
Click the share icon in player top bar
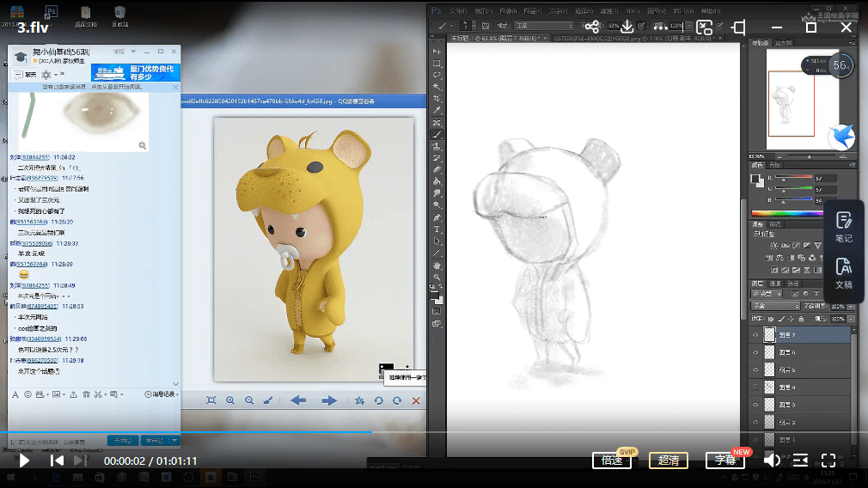click(x=592, y=26)
